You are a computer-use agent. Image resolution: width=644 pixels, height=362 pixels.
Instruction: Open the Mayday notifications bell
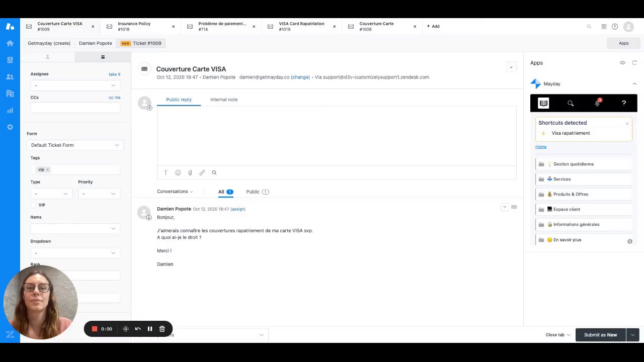click(598, 103)
